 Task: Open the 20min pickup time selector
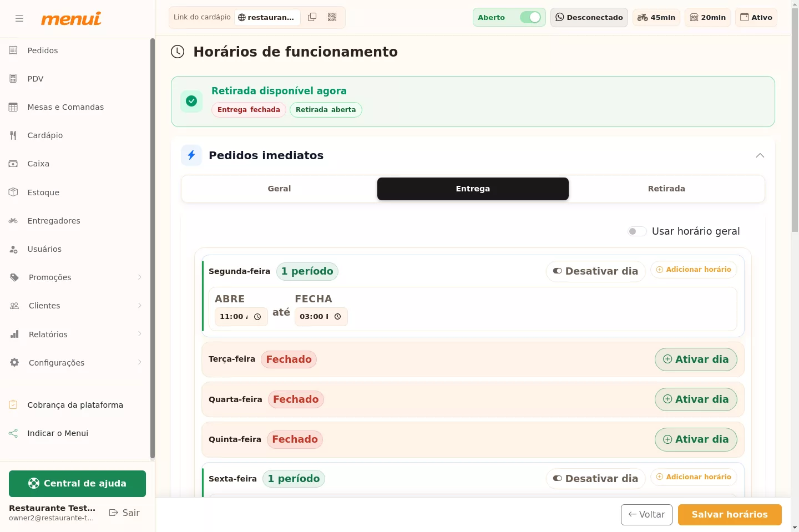pyautogui.click(x=707, y=17)
